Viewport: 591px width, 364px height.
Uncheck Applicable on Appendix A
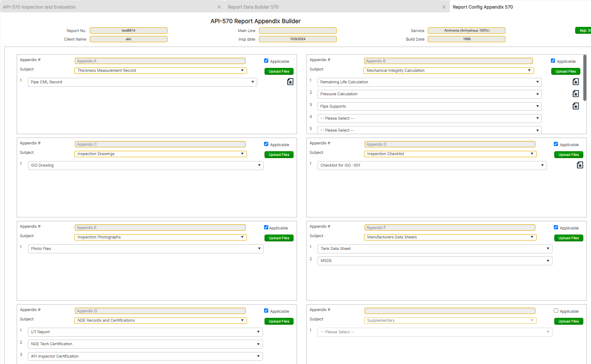tap(266, 60)
